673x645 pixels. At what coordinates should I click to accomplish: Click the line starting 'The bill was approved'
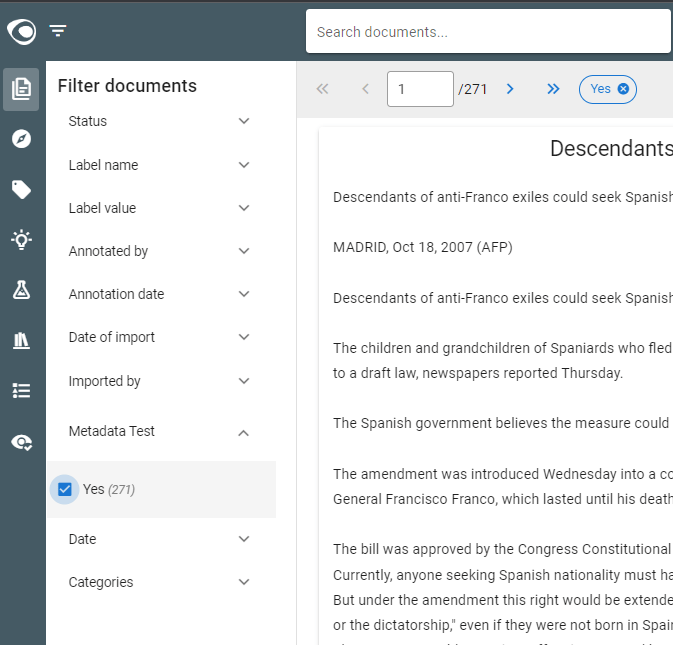503,549
